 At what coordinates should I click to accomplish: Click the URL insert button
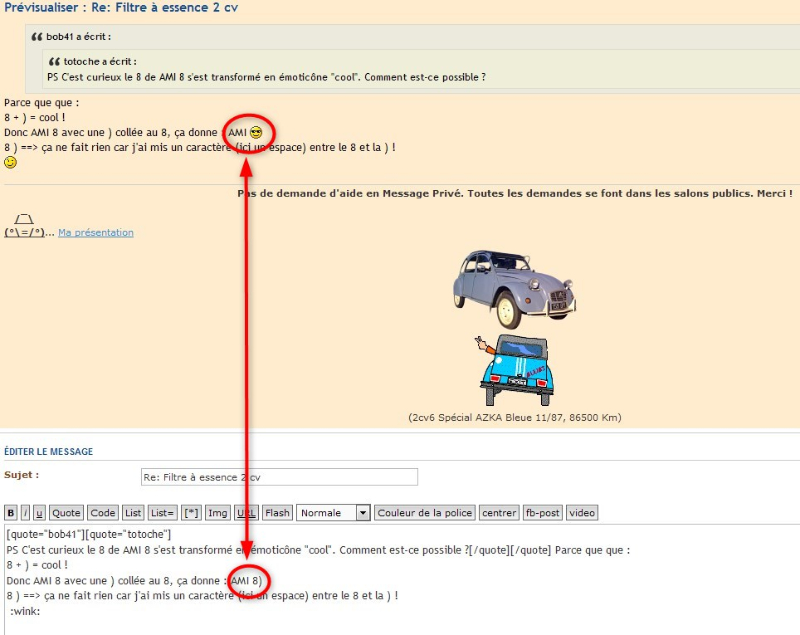point(247,513)
